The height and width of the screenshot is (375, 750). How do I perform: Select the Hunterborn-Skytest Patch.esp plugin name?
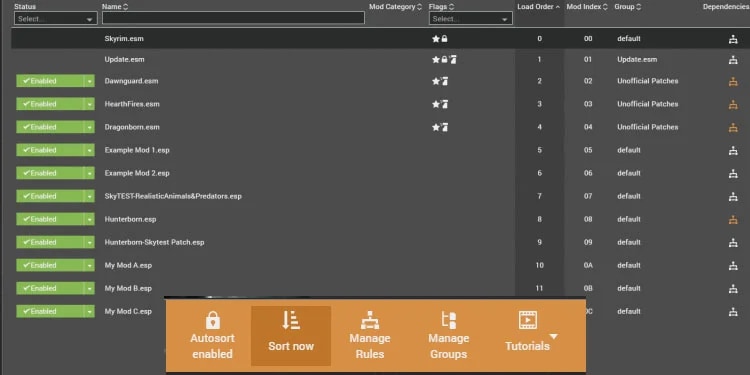[x=154, y=242]
